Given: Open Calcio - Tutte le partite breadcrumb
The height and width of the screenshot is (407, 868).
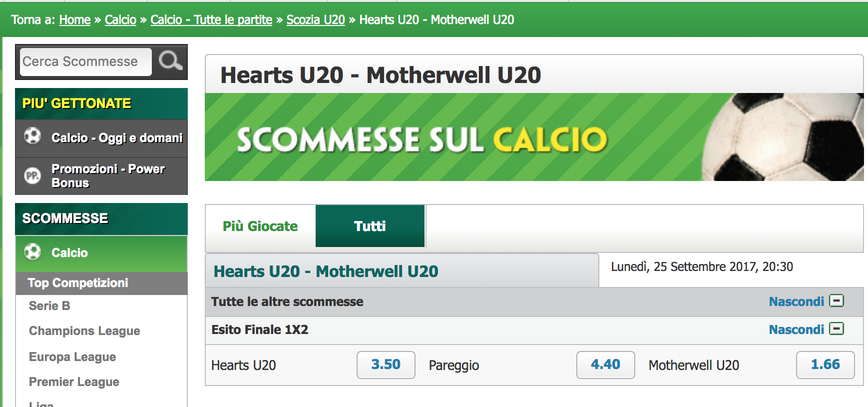Looking at the screenshot, I should tap(211, 19).
